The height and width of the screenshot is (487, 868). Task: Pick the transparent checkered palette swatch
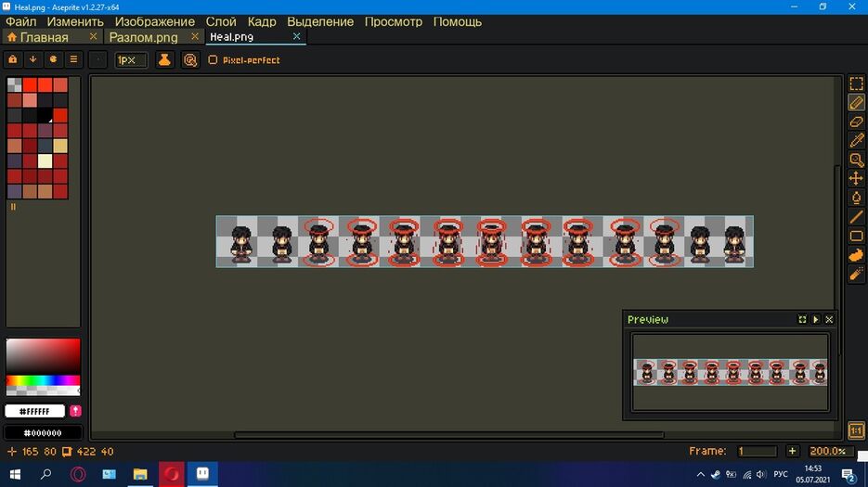pos(15,84)
